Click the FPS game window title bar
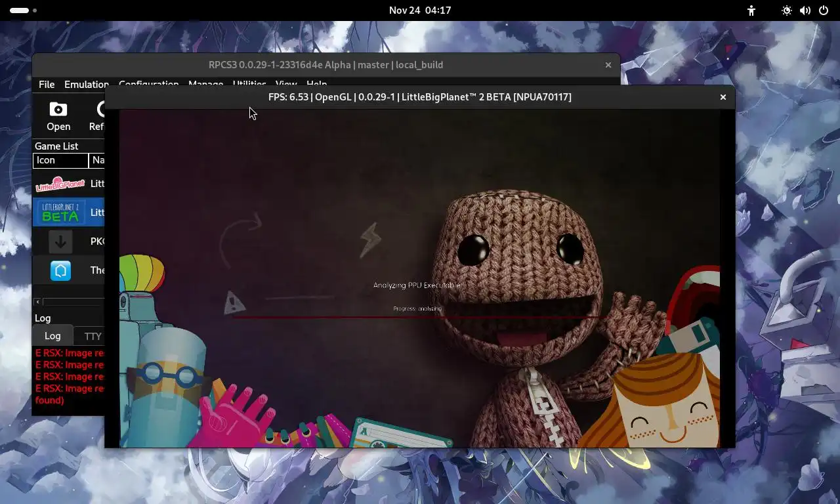The image size is (840, 504). [419, 97]
